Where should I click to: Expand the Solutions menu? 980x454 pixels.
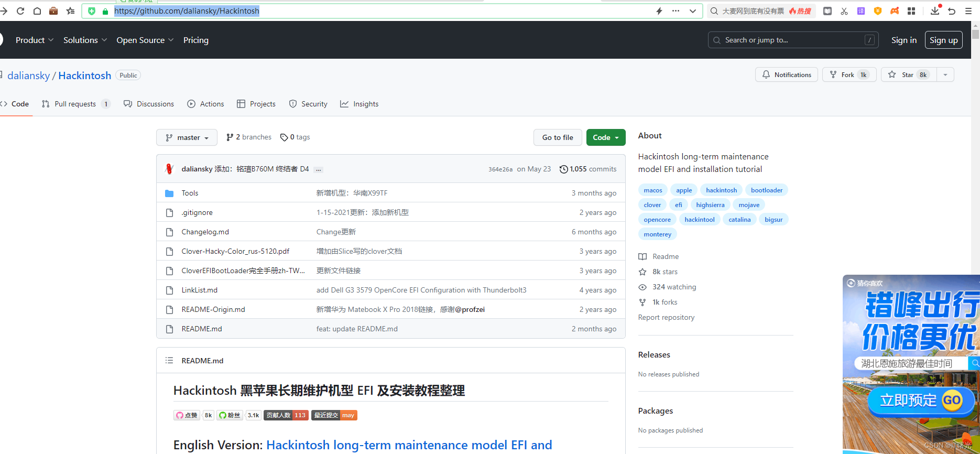pos(85,40)
